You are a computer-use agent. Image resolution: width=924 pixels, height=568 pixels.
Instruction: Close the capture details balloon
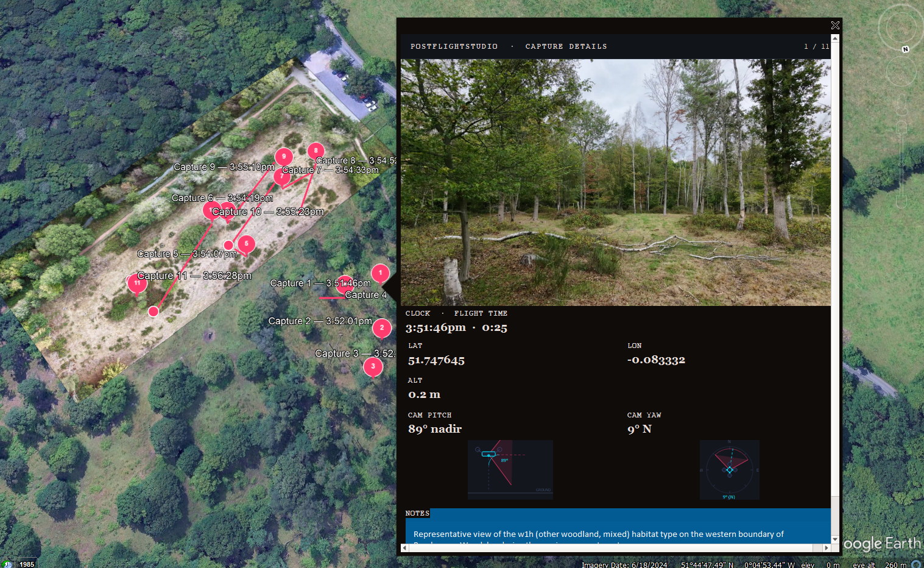835,25
